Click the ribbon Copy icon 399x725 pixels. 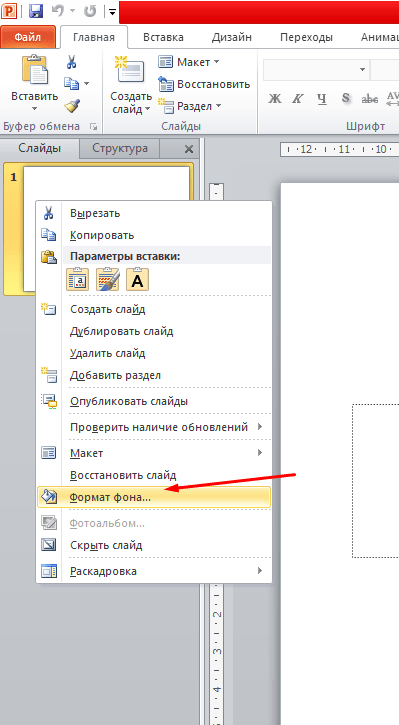[x=71, y=84]
